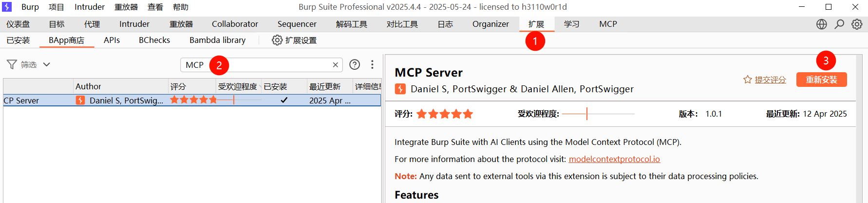Viewport: 868px width, 203px height.
Task: Open the 扩展设置 gear button
Action: click(x=294, y=40)
